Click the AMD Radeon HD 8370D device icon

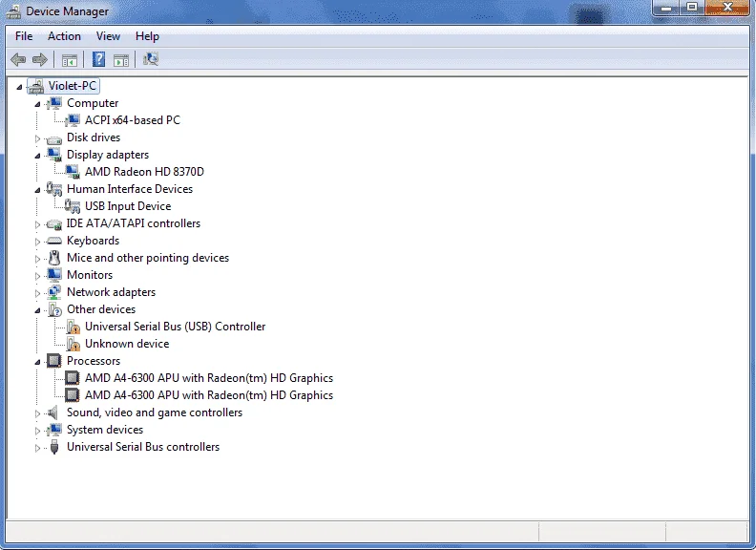coord(73,172)
